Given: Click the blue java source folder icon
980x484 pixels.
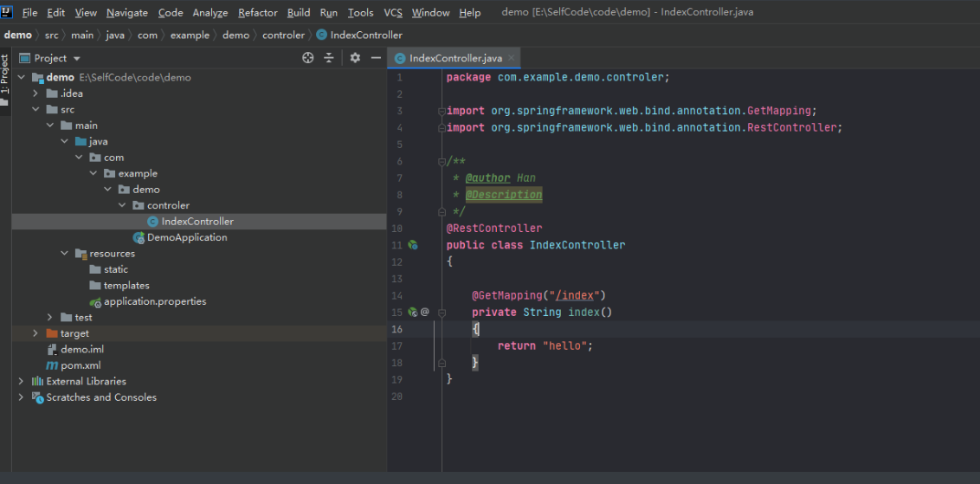Looking at the screenshot, I should click(x=81, y=141).
